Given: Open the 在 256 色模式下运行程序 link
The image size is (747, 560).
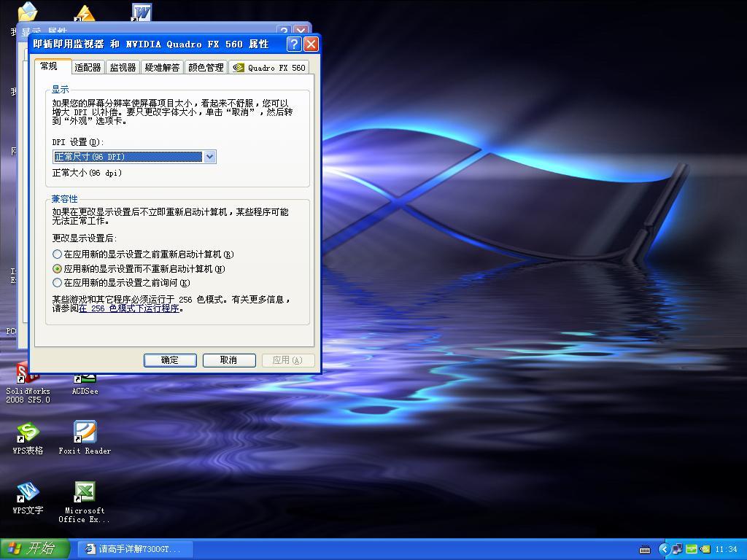Looking at the screenshot, I should 128,308.
